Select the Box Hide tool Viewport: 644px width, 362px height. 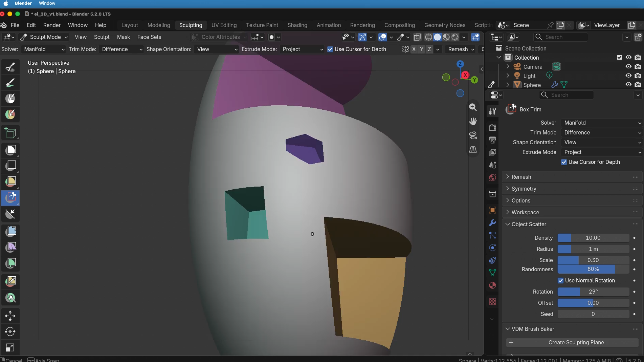click(x=10, y=165)
